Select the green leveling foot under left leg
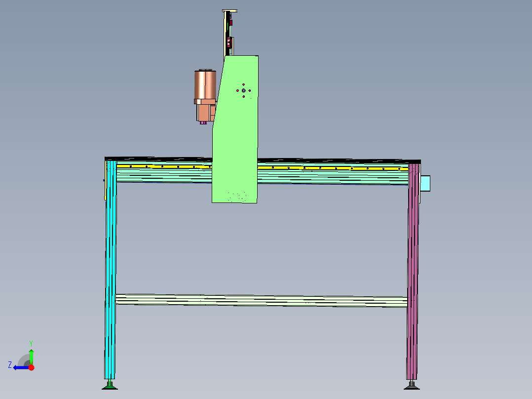The image size is (532, 399). pos(110,386)
